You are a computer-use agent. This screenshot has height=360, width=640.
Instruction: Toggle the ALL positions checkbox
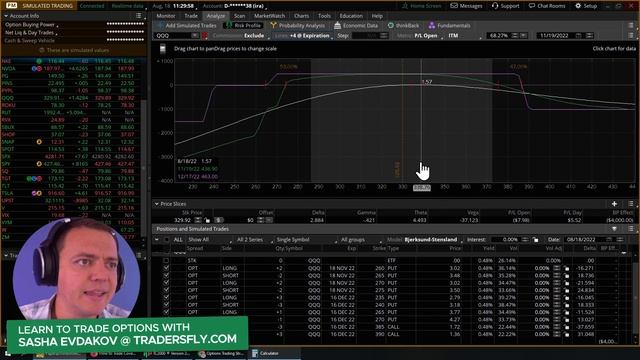(x=167, y=240)
